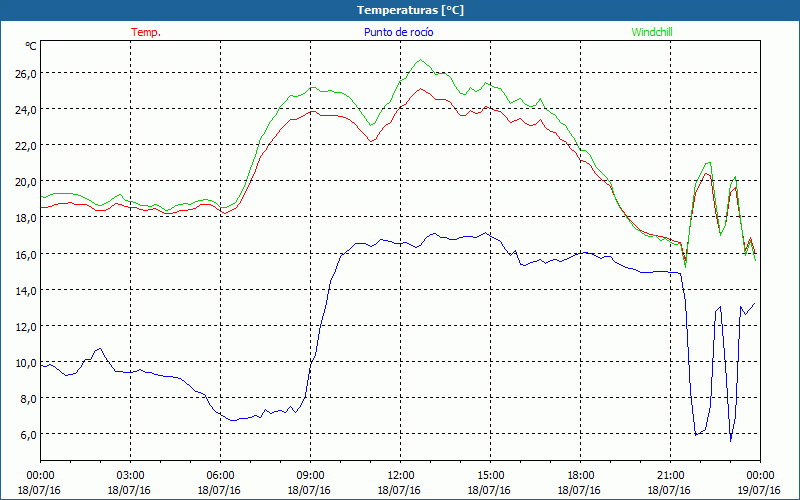Click the 20,0 y-axis value
This screenshot has height=500, width=800.
[26, 182]
